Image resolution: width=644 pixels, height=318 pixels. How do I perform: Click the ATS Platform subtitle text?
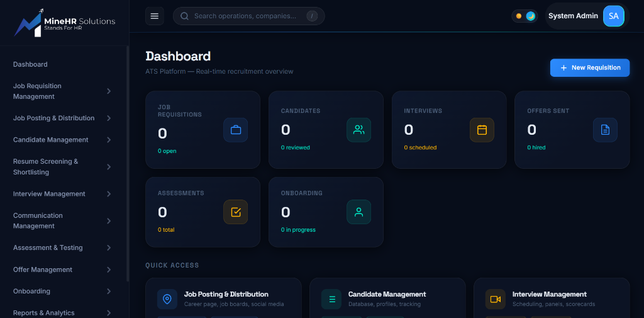[219, 72]
